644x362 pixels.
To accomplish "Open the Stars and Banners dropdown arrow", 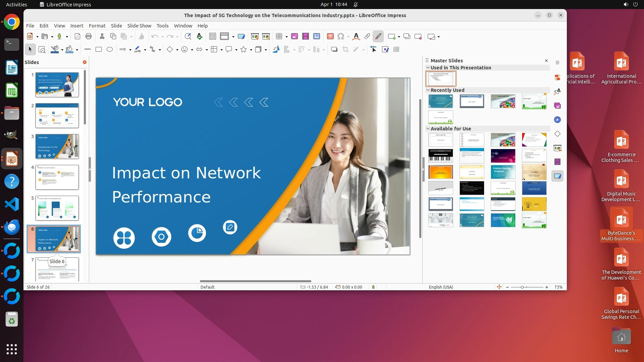I will tap(251, 50).
